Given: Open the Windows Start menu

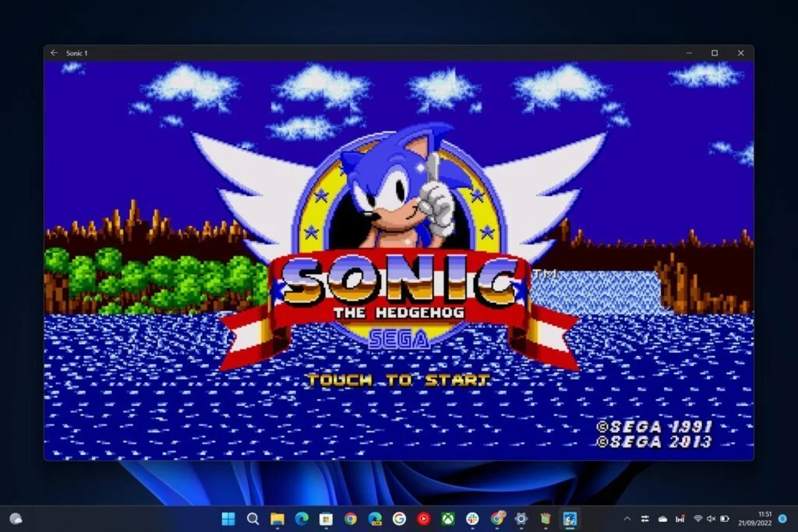Looking at the screenshot, I should tap(228, 519).
